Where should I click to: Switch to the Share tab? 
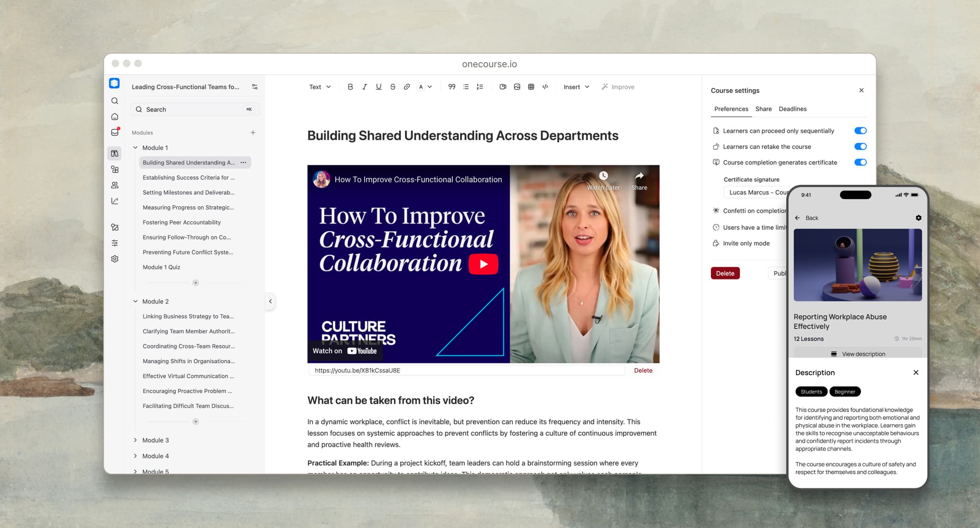point(763,109)
